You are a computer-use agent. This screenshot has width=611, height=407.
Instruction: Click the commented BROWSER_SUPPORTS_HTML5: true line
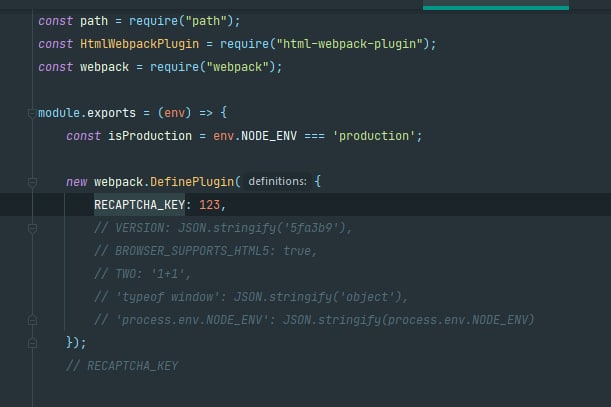[206, 251]
